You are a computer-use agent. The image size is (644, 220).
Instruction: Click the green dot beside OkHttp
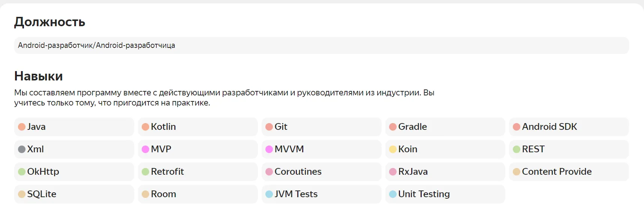tap(22, 172)
